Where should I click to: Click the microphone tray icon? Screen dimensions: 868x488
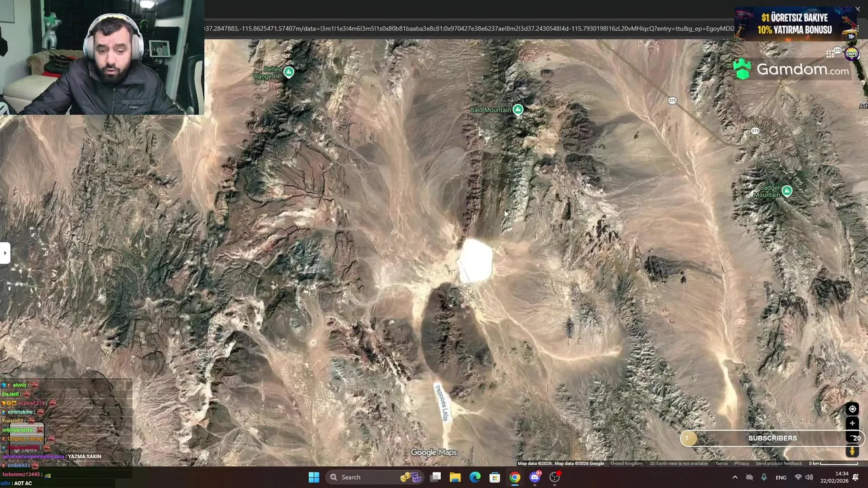point(764,477)
